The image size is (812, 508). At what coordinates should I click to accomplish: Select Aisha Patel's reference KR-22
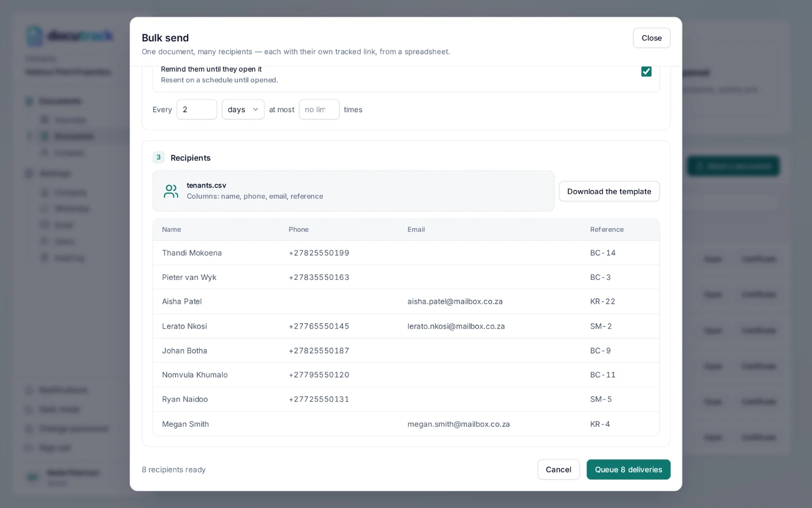coord(602,301)
